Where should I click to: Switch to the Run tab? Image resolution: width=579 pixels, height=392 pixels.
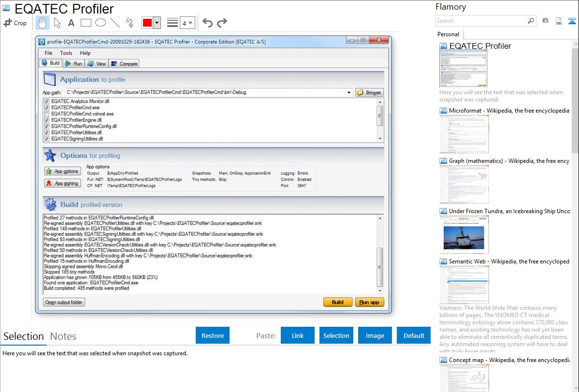(x=73, y=63)
